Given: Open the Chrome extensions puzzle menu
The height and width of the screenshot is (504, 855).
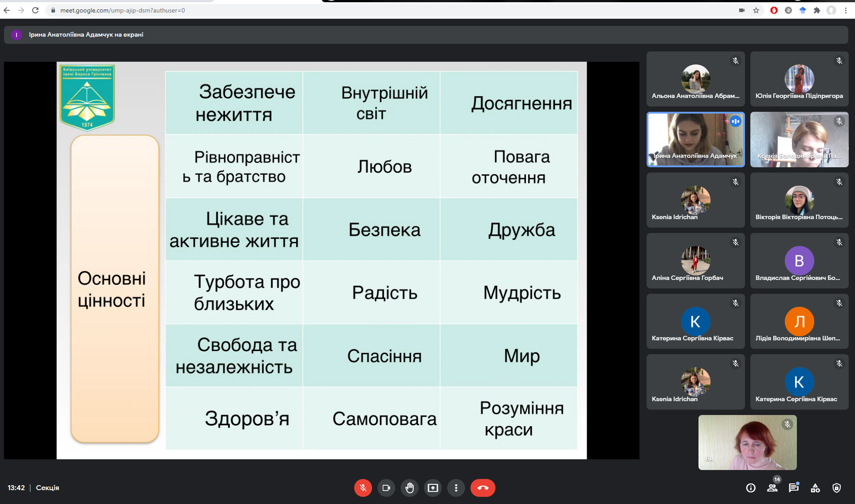Looking at the screenshot, I should [x=817, y=10].
